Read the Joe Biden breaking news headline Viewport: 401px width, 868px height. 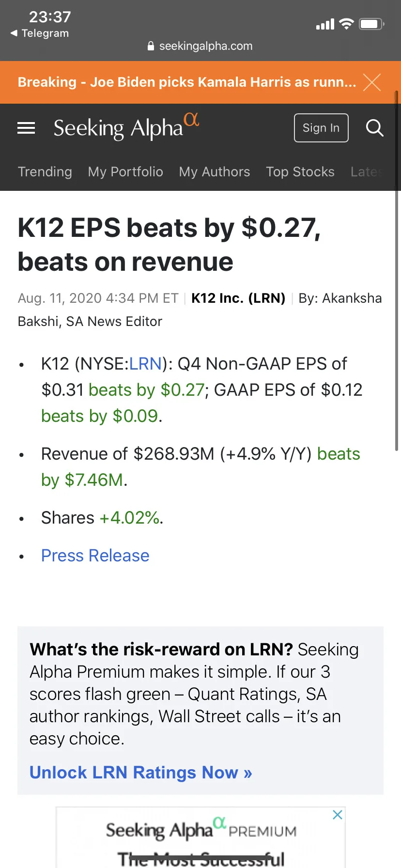click(x=187, y=82)
